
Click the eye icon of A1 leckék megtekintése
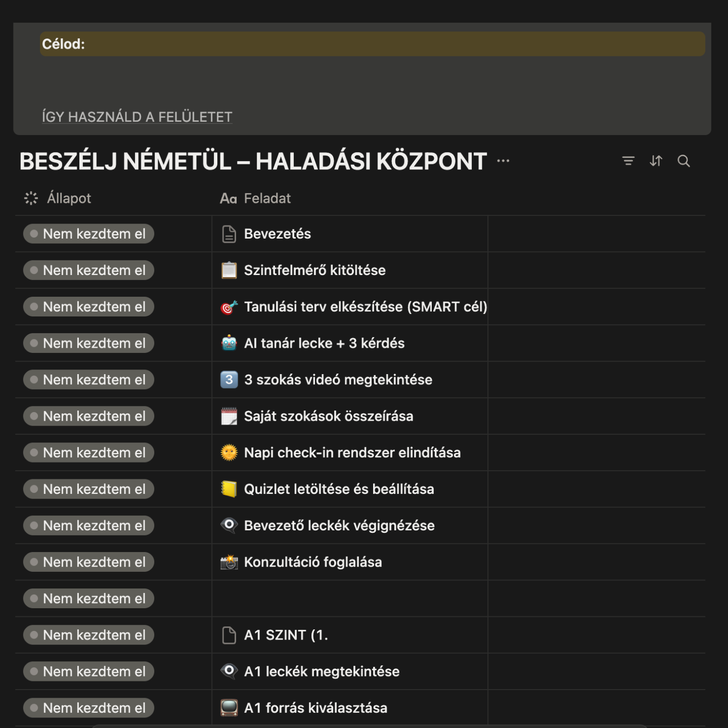click(229, 671)
